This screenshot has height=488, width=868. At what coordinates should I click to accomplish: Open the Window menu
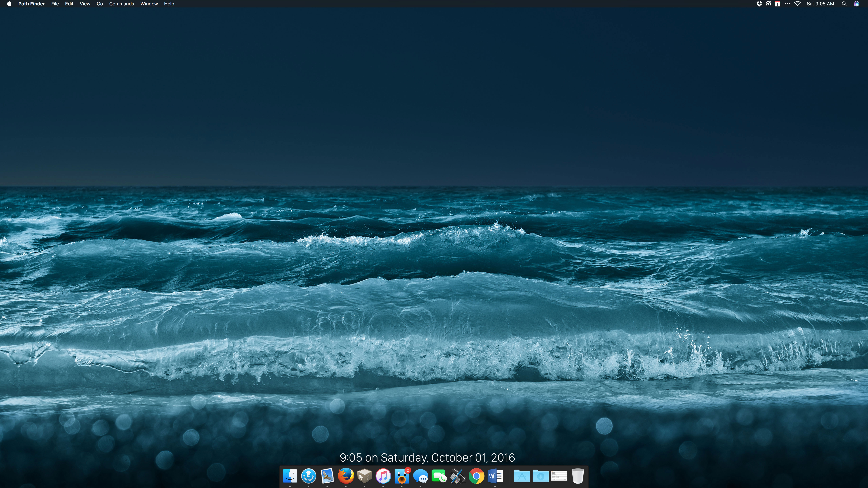click(x=149, y=4)
